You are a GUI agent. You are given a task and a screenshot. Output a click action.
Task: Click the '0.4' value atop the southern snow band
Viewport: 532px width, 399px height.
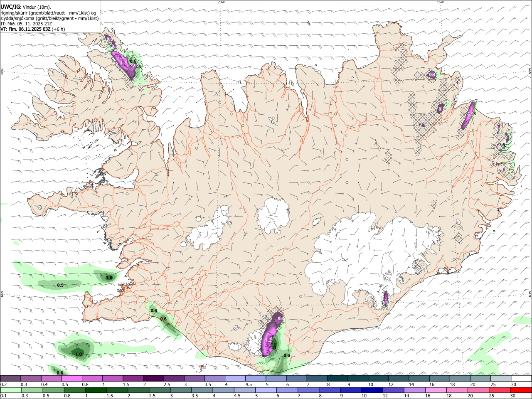[x=281, y=318]
